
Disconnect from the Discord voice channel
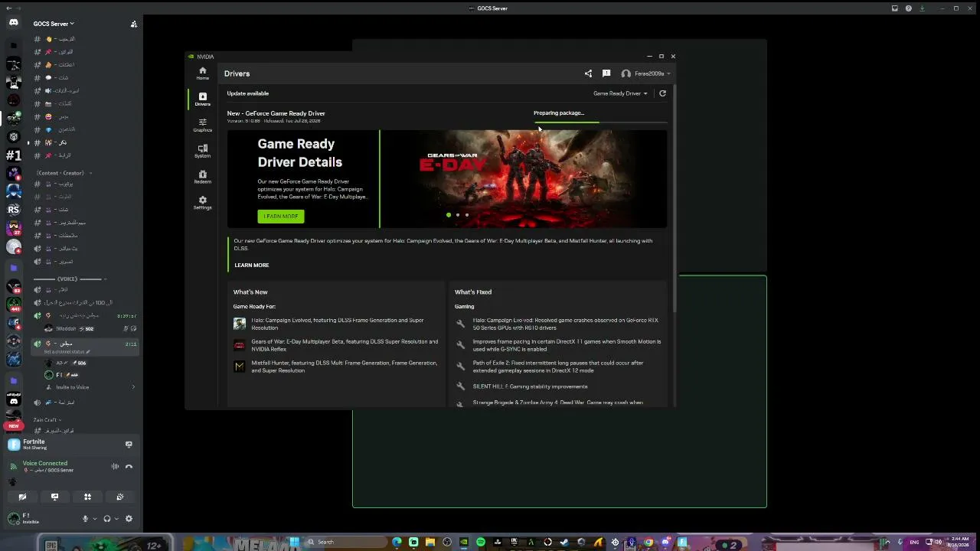tap(129, 466)
